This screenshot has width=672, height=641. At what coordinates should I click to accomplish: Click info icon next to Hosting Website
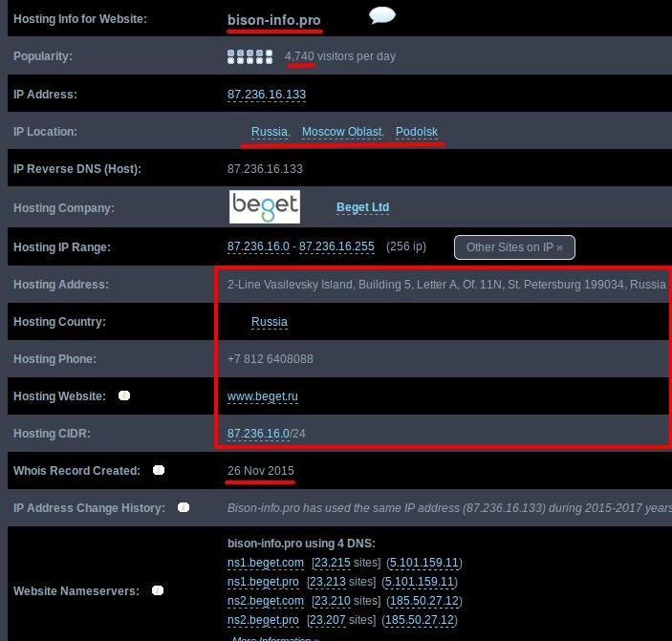[x=124, y=395]
